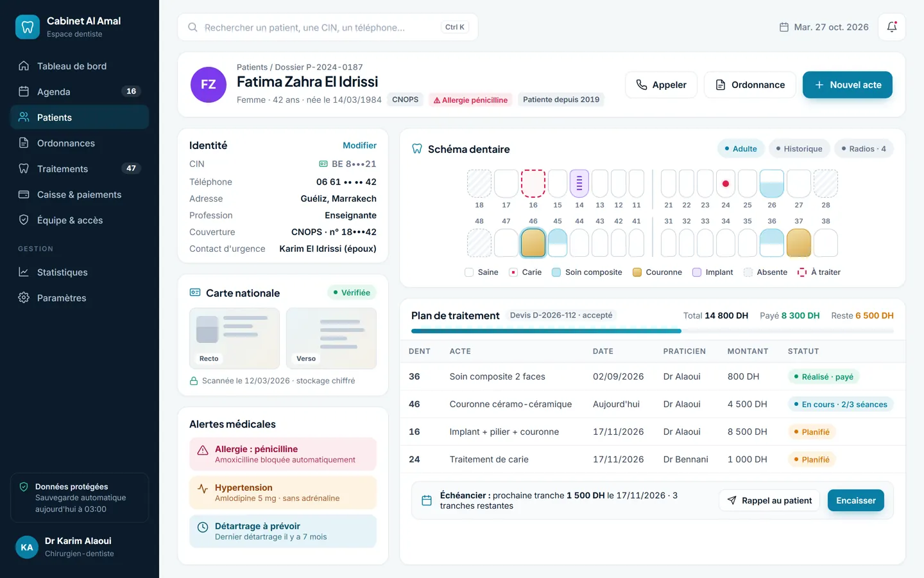Image resolution: width=924 pixels, height=578 pixels.
Task: Select tooth 16 marked to treat
Action: click(533, 184)
